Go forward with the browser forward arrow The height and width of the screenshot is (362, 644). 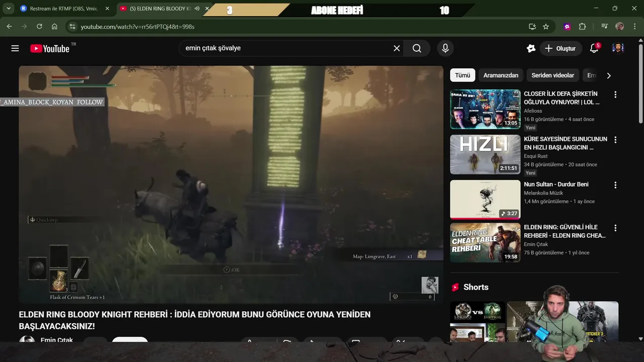click(24, 26)
